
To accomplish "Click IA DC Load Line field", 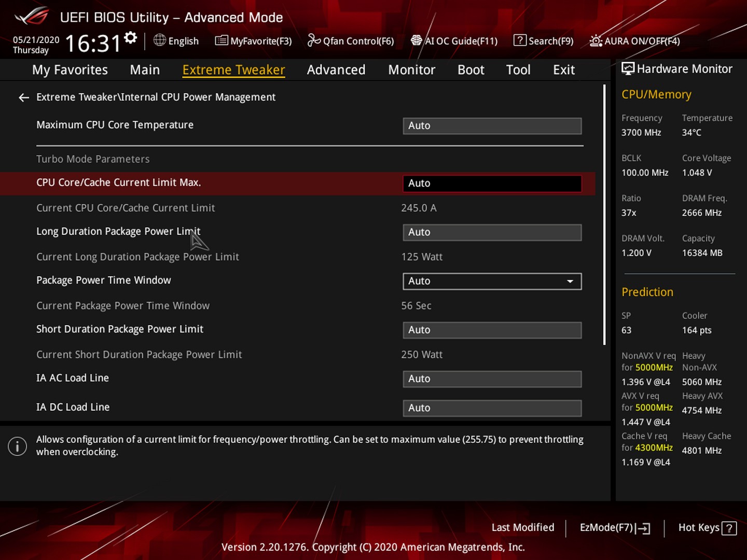I will click(492, 408).
